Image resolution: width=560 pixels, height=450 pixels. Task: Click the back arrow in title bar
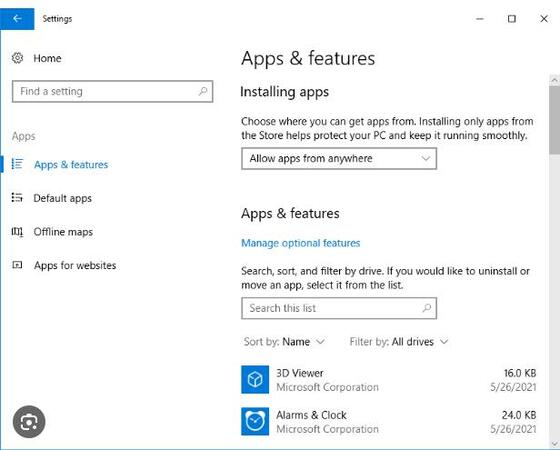(x=17, y=19)
